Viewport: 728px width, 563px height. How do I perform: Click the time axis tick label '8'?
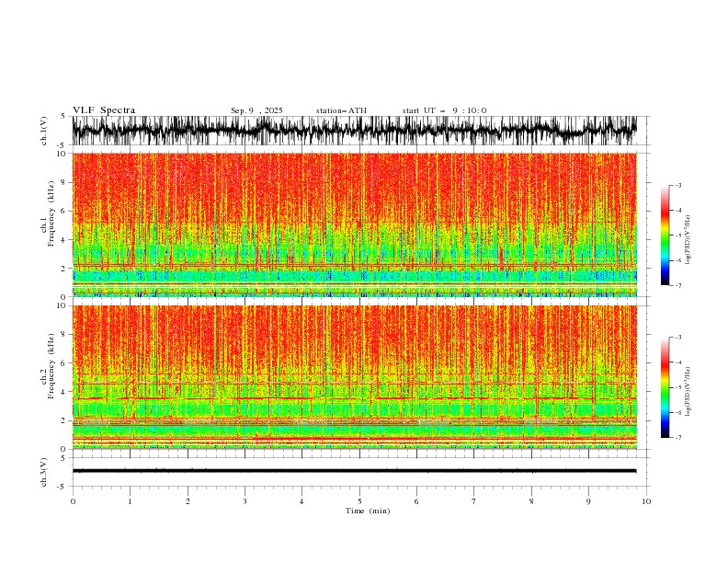[531, 501]
